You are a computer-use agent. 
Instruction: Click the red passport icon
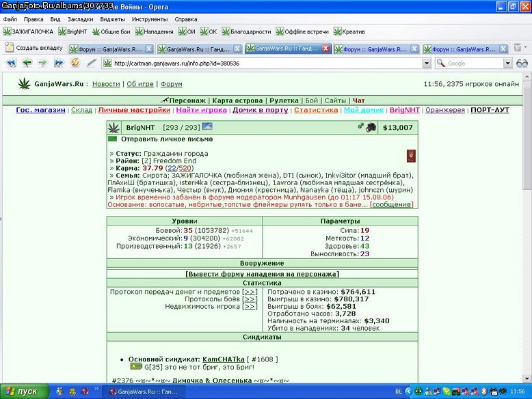pos(411,156)
